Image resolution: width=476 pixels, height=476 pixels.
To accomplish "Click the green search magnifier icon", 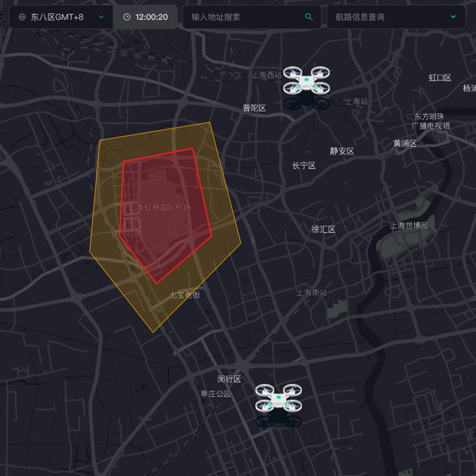I will click(309, 17).
